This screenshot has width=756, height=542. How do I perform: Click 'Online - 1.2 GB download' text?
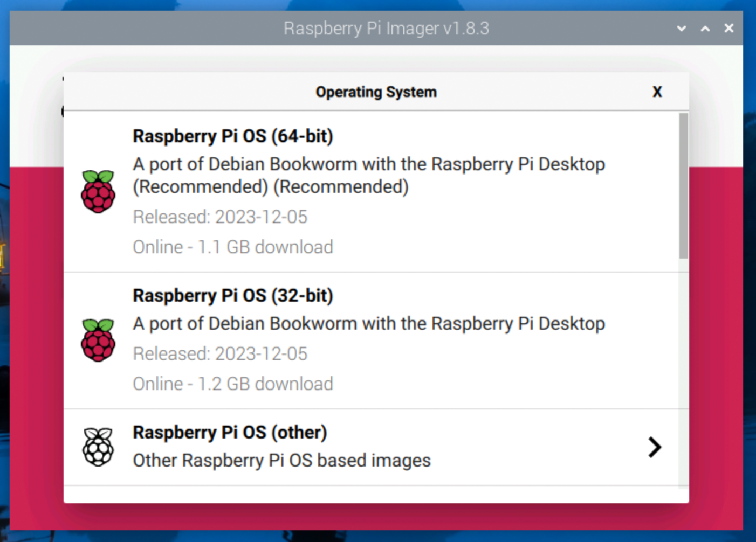click(x=233, y=384)
